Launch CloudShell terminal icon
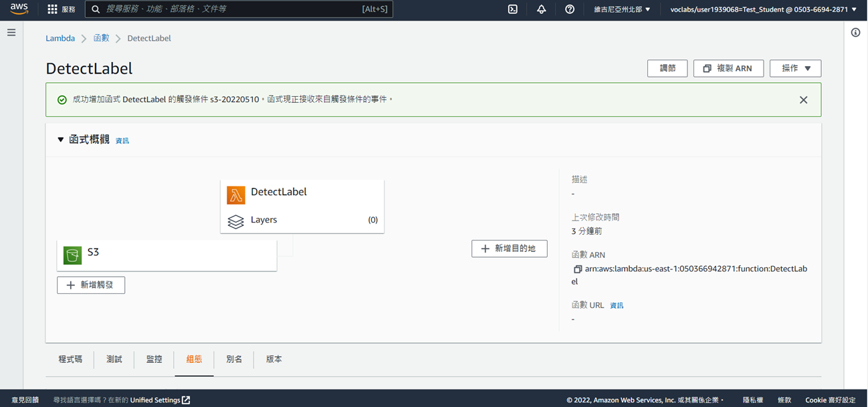Viewport: 868px width, 407px height. coord(513,9)
